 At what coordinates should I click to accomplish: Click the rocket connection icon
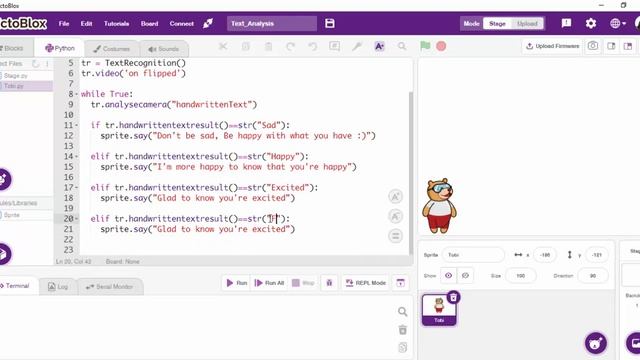(208, 24)
